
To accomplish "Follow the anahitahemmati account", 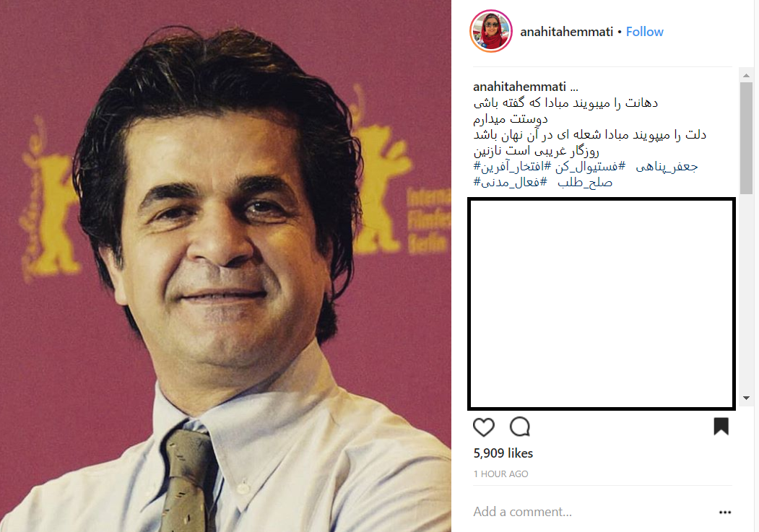I will (644, 32).
